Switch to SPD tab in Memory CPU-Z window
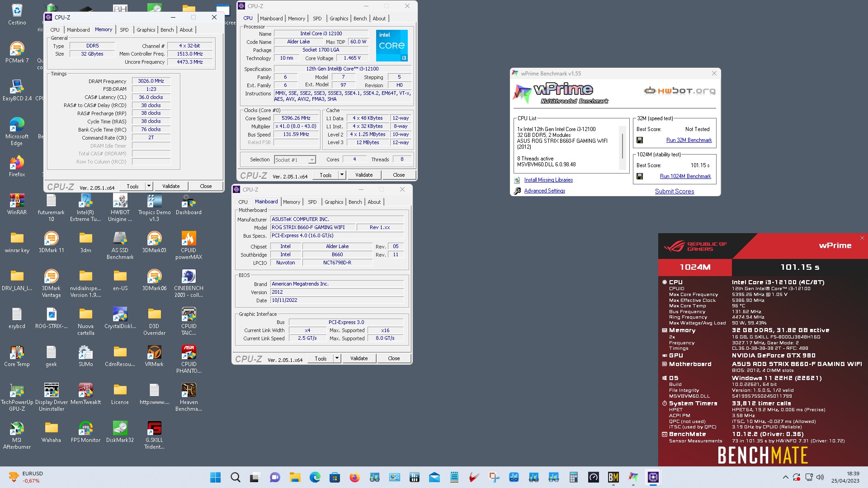This screenshot has width=868, height=488. tap(124, 30)
